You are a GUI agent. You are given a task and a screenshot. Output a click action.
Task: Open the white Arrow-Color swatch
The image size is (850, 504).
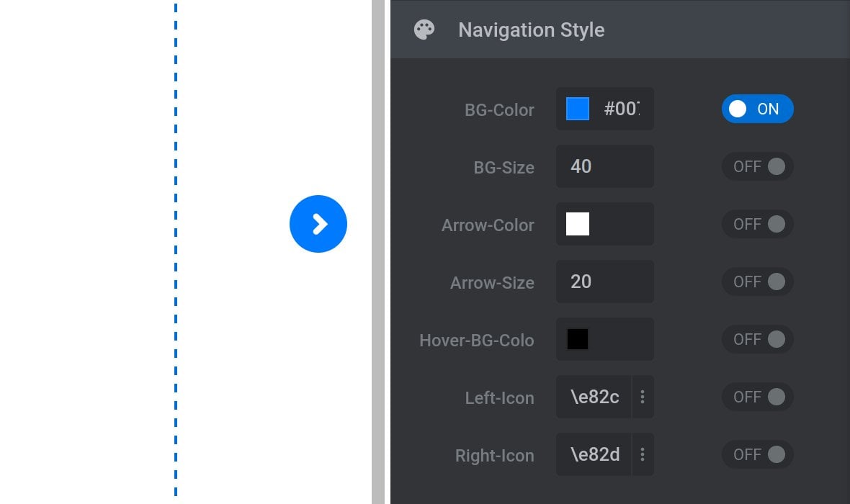pyautogui.click(x=578, y=224)
